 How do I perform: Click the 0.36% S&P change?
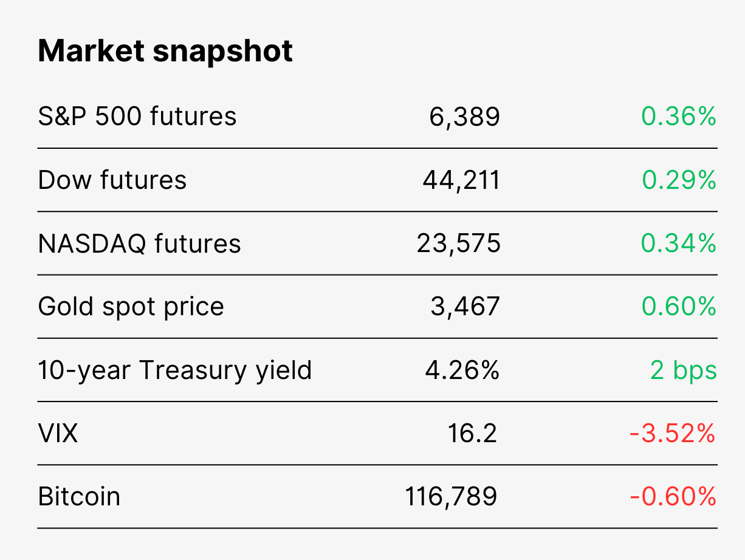pos(679,117)
